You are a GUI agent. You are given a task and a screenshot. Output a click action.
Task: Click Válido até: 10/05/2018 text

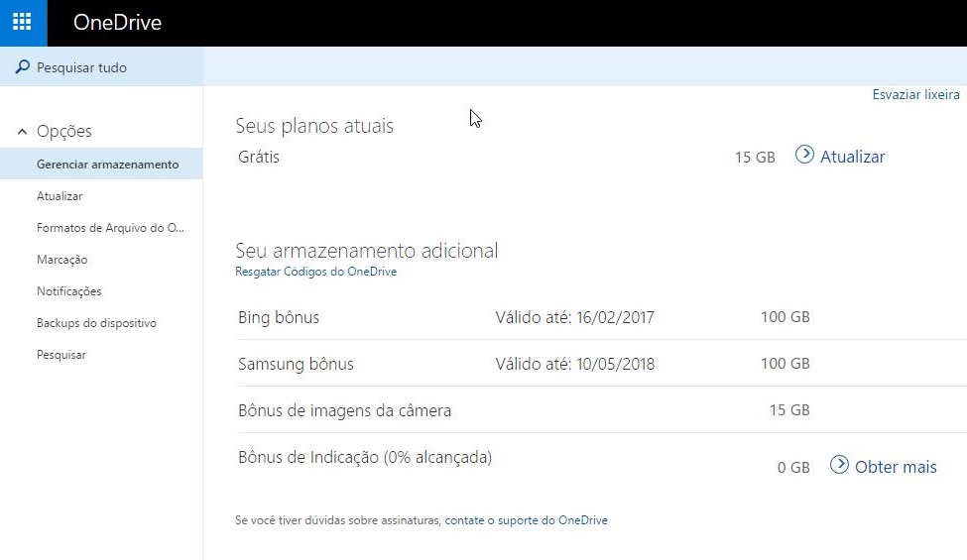(575, 364)
